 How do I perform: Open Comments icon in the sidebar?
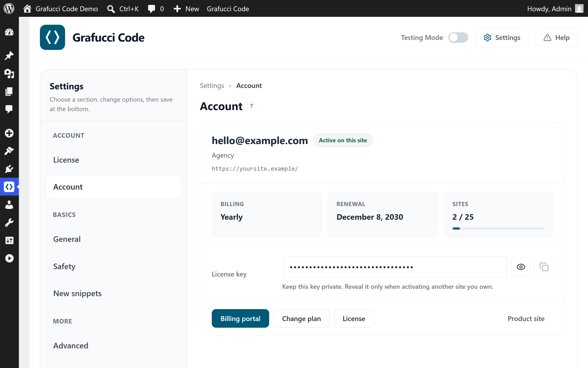pos(9,109)
